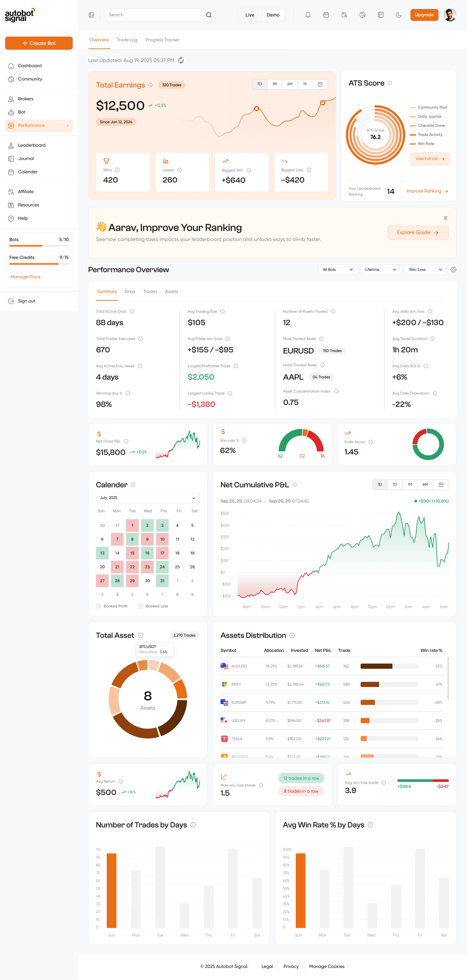The height and width of the screenshot is (980, 467).
Task: Select 1M range in Total Earnings
Action: point(275,84)
